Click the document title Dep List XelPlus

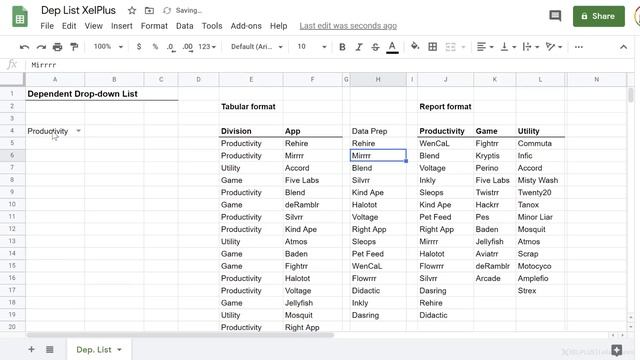point(78,11)
